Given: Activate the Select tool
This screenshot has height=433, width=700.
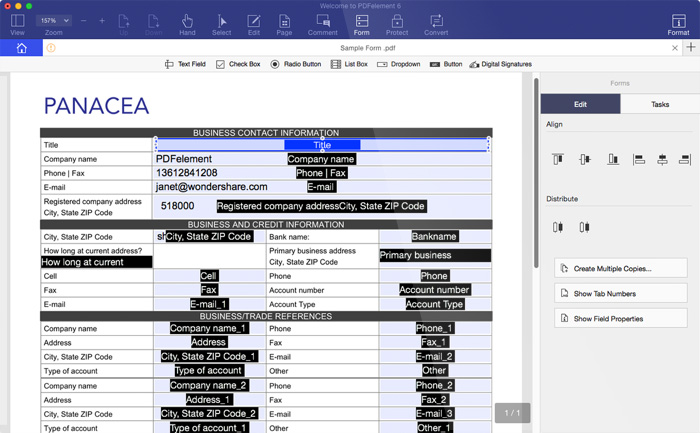Looking at the screenshot, I should [221, 25].
